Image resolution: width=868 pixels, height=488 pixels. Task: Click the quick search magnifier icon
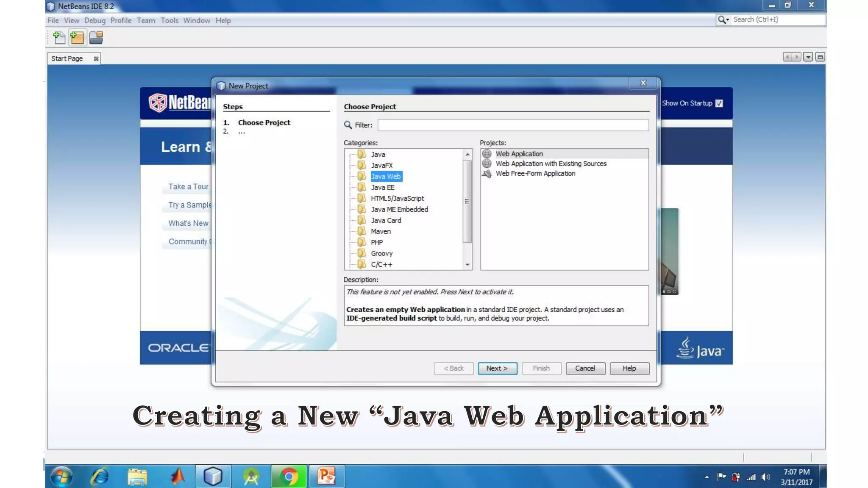722,20
